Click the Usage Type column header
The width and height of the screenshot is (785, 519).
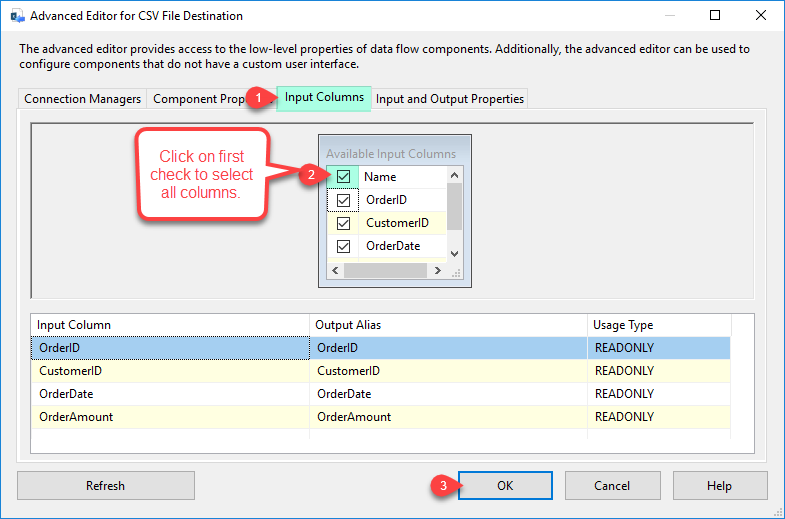click(x=659, y=325)
